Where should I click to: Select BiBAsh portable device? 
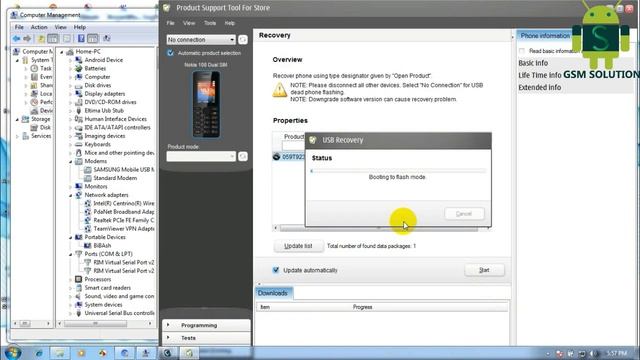click(102, 245)
